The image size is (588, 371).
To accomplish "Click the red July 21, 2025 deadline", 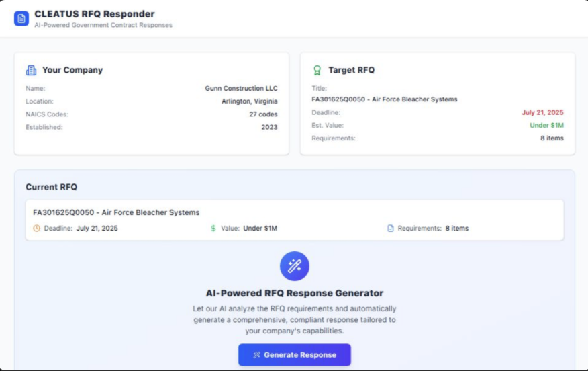I will click(x=542, y=112).
